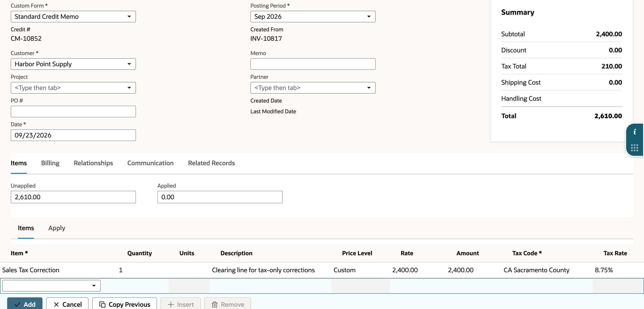Open the Customer dropdown Harbor Point Supply
The image size is (644, 309).
[x=73, y=64]
